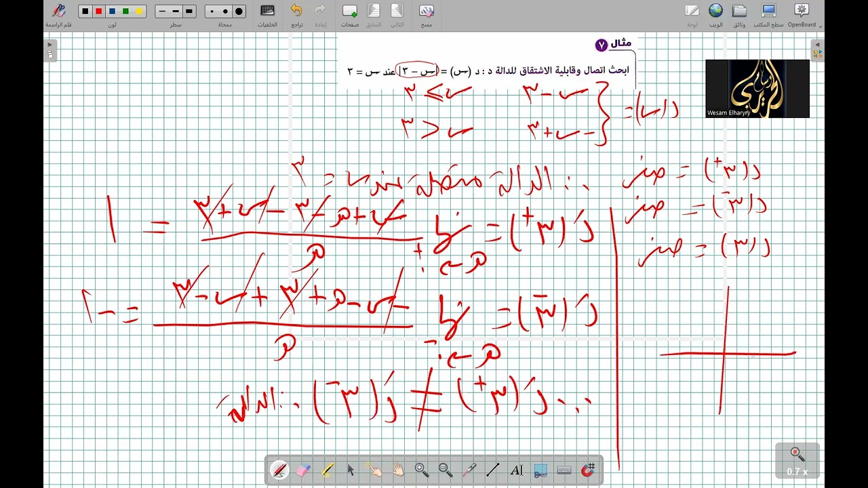Screen dimensions: 868x488
Task: Click the Zoom out magnifier tool
Action: click(446, 470)
